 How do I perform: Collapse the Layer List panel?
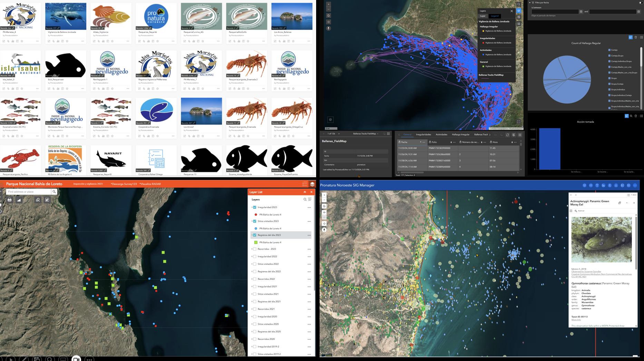(305, 192)
